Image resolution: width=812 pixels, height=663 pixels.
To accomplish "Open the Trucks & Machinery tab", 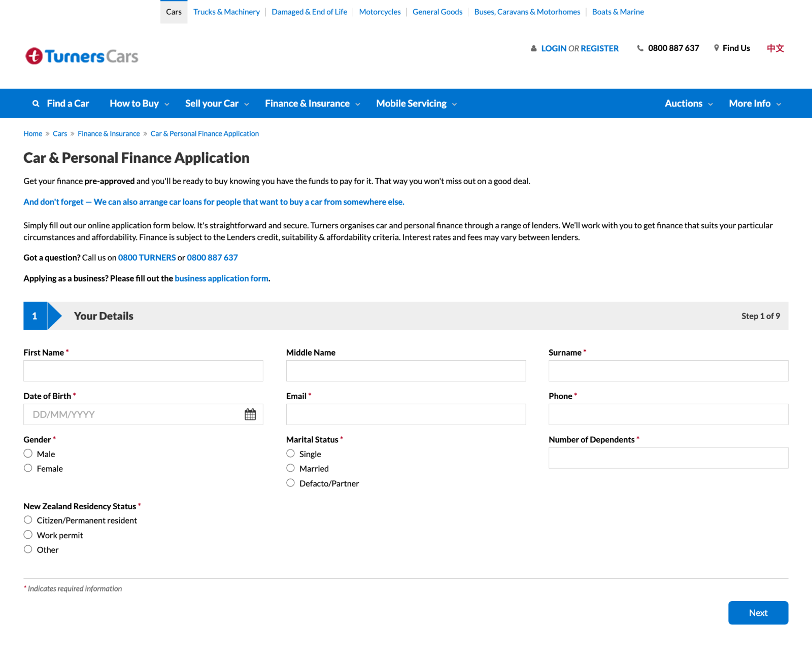I will tap(226, 12).
